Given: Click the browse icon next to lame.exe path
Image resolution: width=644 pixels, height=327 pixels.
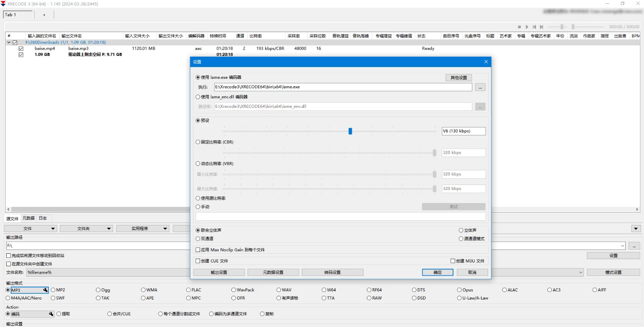Looking at the screenshot, I should point(480,87).
